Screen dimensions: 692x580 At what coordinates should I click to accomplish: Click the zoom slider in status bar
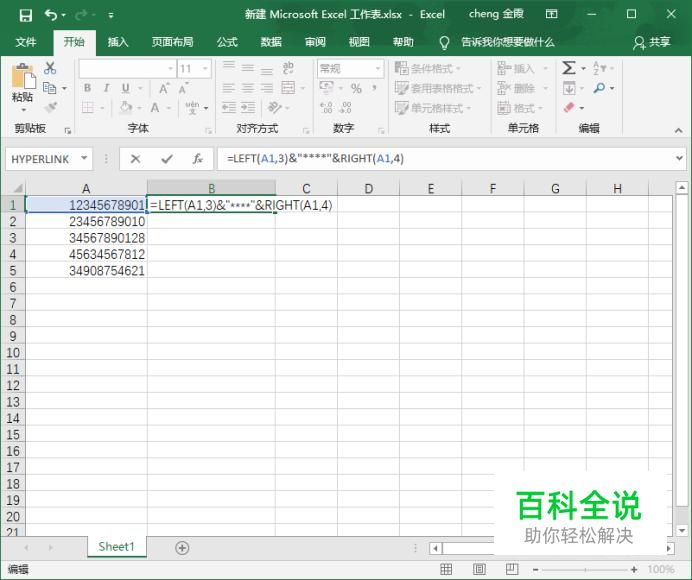click(x=585, y=570)
